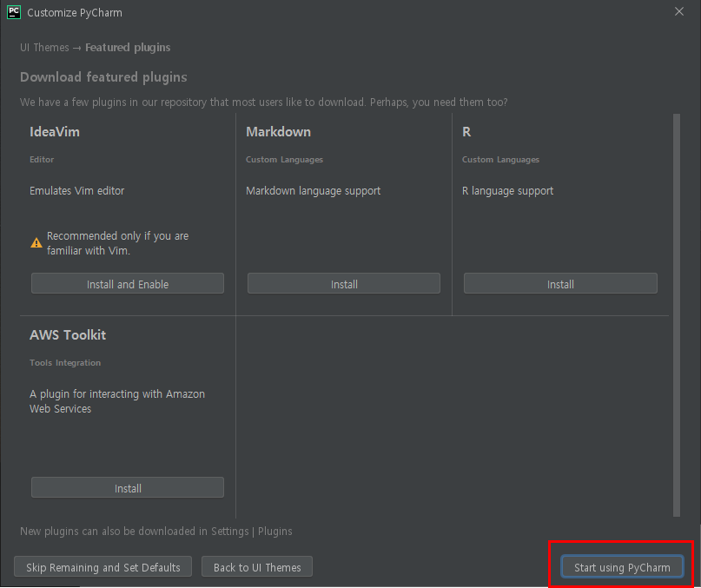Install the Markdown plugin

pos(344,283)
